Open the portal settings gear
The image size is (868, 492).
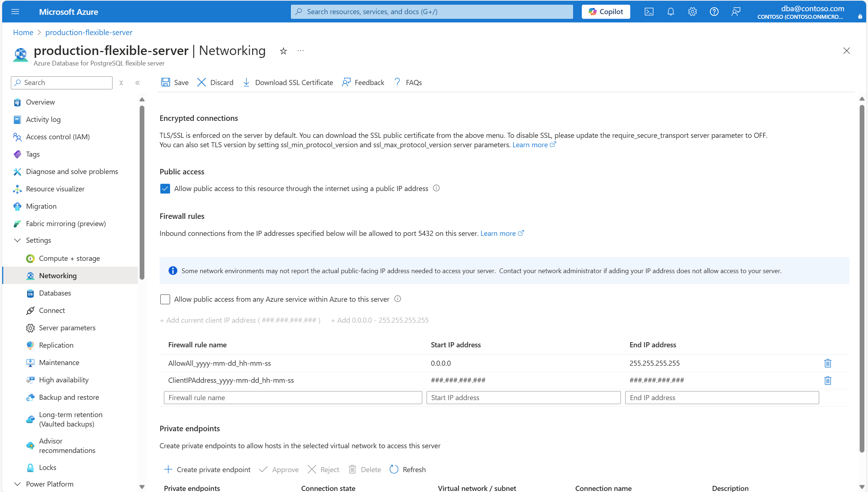click(692, 11)
